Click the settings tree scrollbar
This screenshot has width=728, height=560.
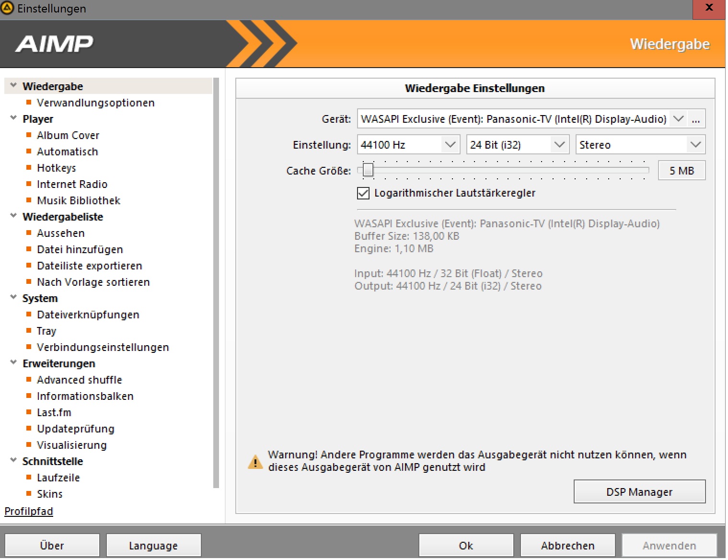[x=216, y=283]
